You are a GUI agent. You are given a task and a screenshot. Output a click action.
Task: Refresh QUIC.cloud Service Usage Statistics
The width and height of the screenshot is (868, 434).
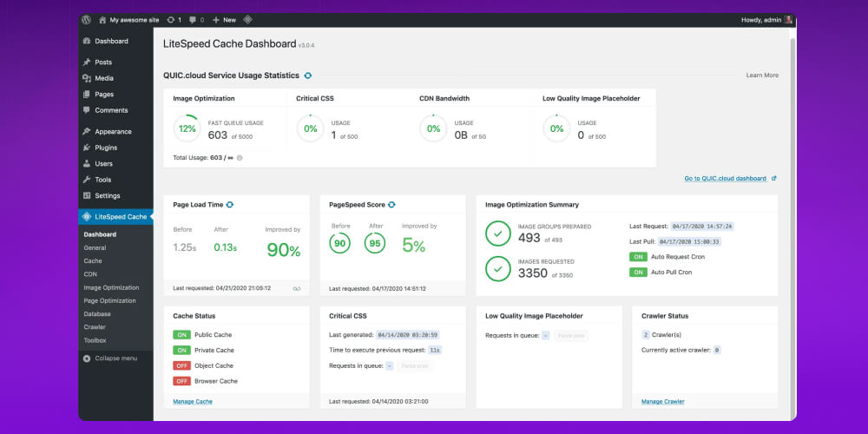point(308,76)
